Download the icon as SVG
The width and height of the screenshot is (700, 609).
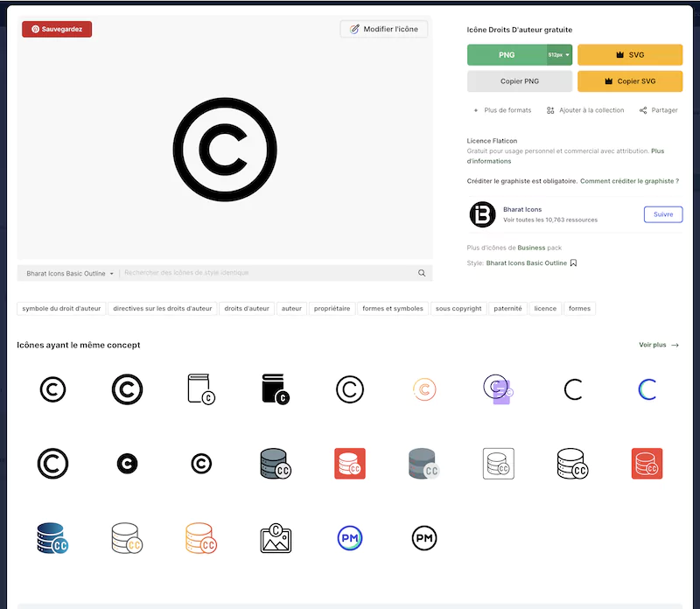[x=630, y=54]
